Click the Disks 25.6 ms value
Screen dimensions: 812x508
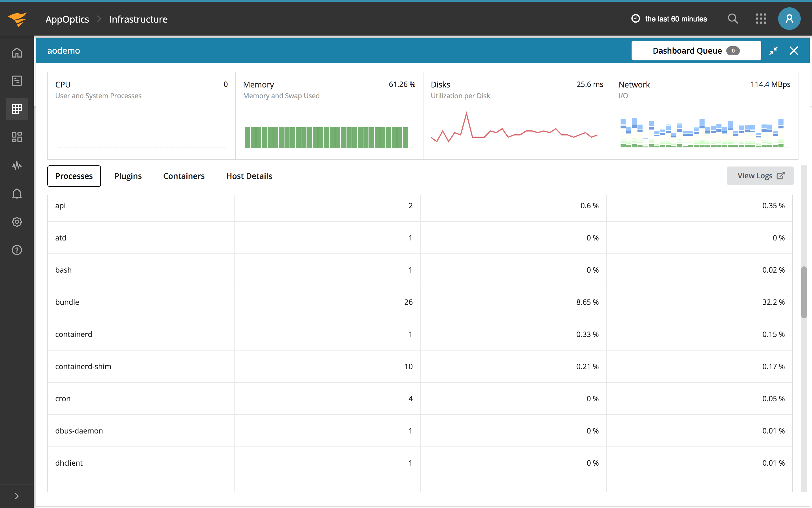tap(590, 84)
